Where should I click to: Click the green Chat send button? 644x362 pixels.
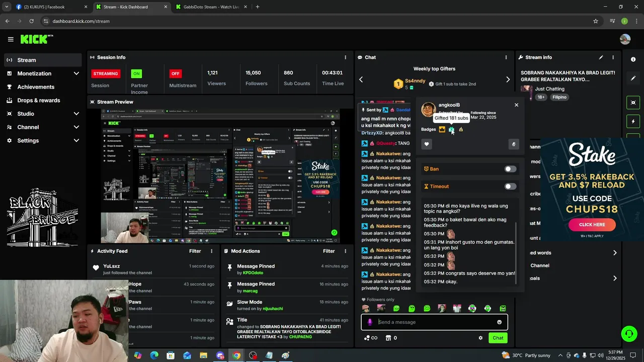pos(498,338)
